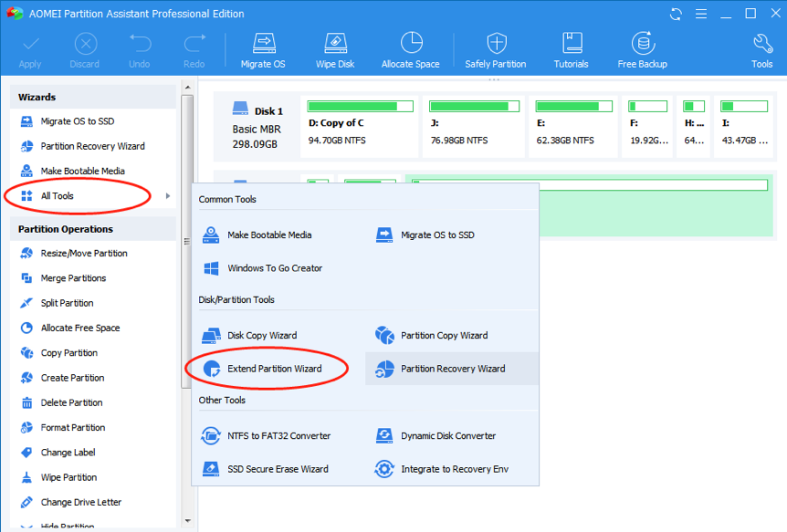Screen dimensions: 787x532
Task: Click the sidebar scroll down arrow
Action: (x=187, y=522)
